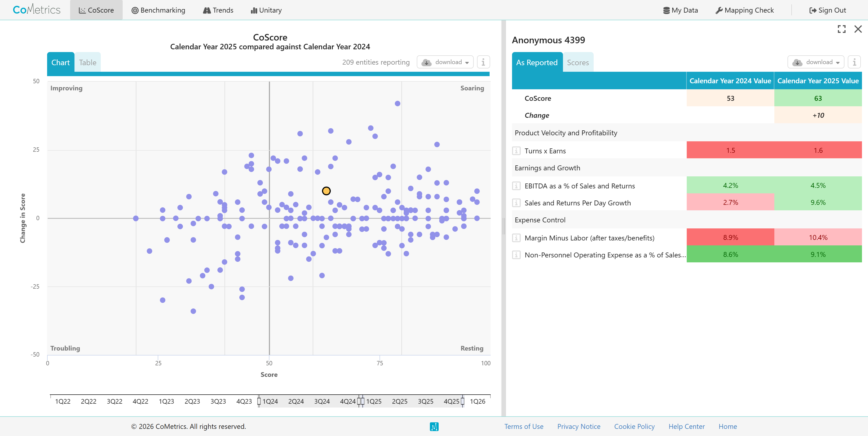Screen dimensions: 868x436
Task: Open the Unitary view
Action: [266, 10]
